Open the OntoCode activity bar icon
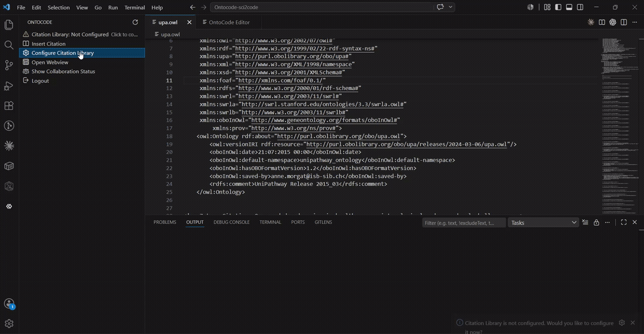 (9, 206)
